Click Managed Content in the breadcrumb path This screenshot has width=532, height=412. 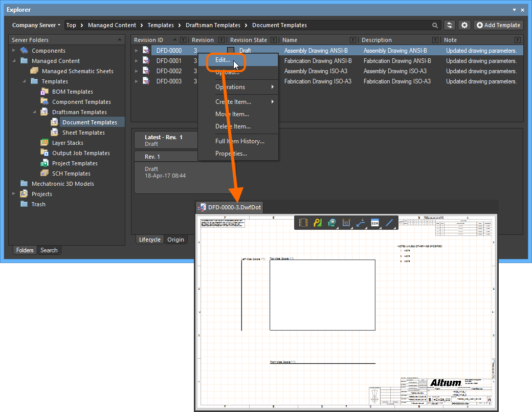click(x=112, y=25)
